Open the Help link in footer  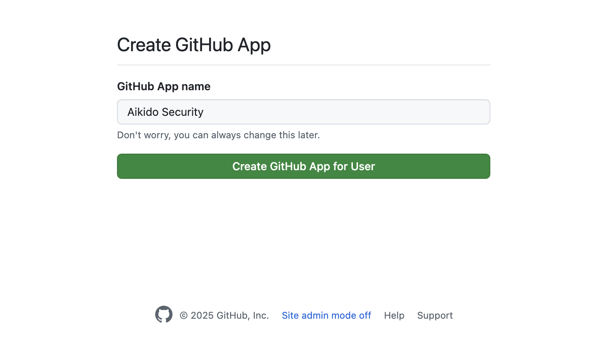click(x=394, y=316)
